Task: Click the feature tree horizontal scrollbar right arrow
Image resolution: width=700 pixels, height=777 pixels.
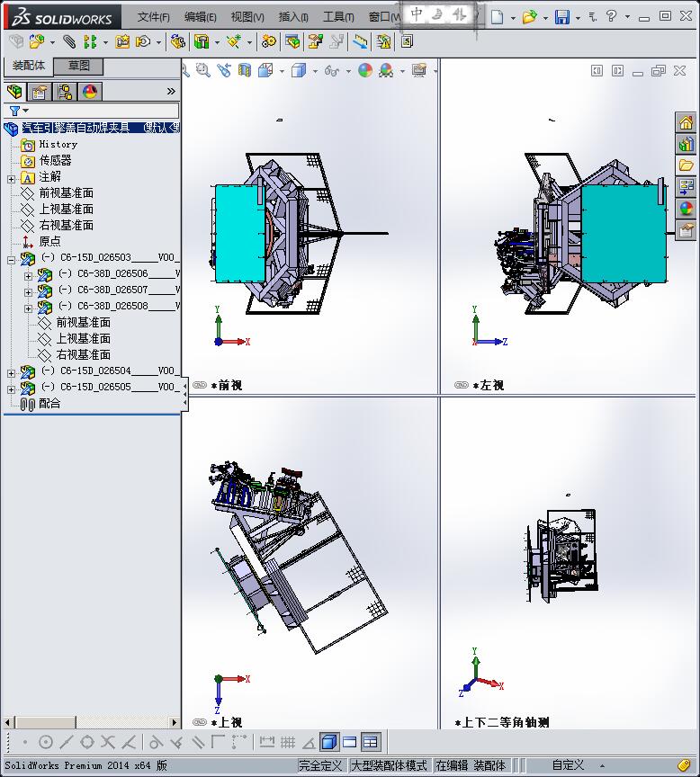Action: pos(174,722)
